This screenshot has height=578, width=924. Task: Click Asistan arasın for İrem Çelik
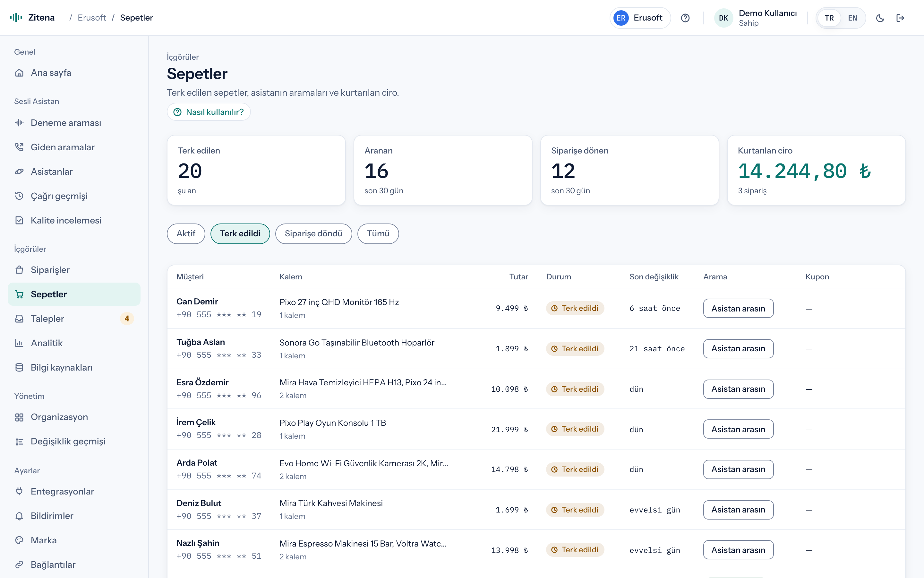[738, 429]
